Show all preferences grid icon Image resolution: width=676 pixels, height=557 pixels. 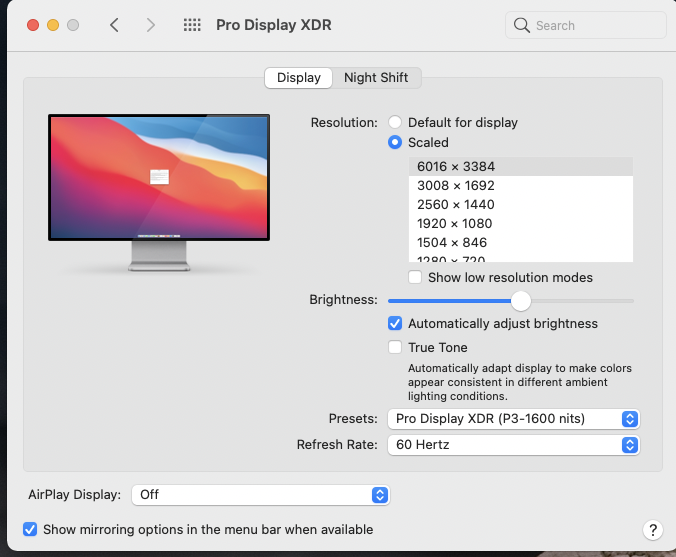[192, 25]
